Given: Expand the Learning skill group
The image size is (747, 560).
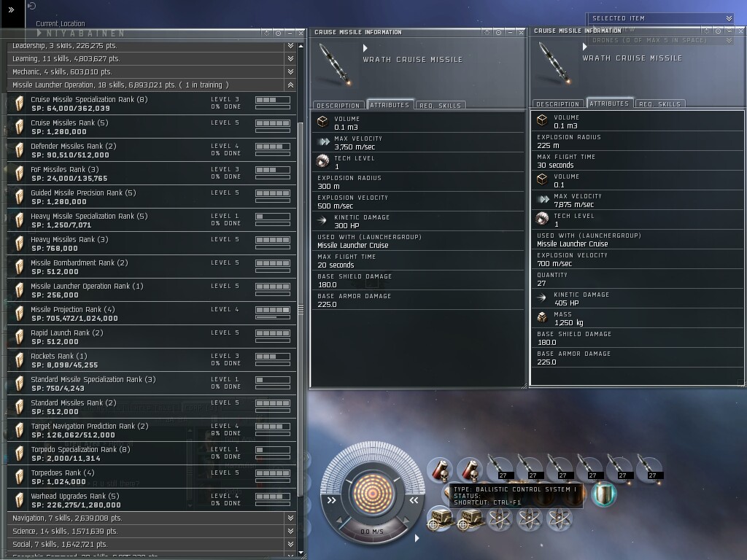Looking at the screenshot, I should (x=290, y=58).
